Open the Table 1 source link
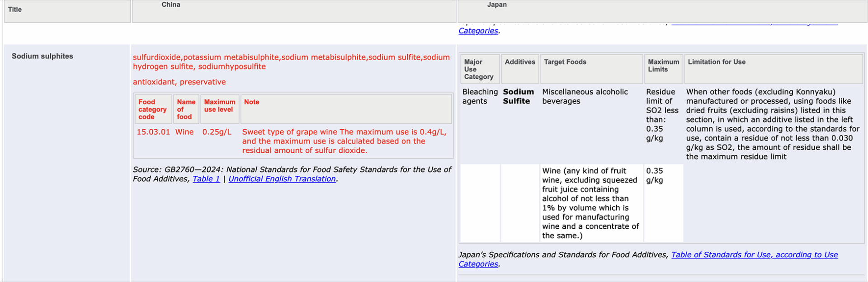The width and height of the screenshot is (868, 282). pos(206,179)
